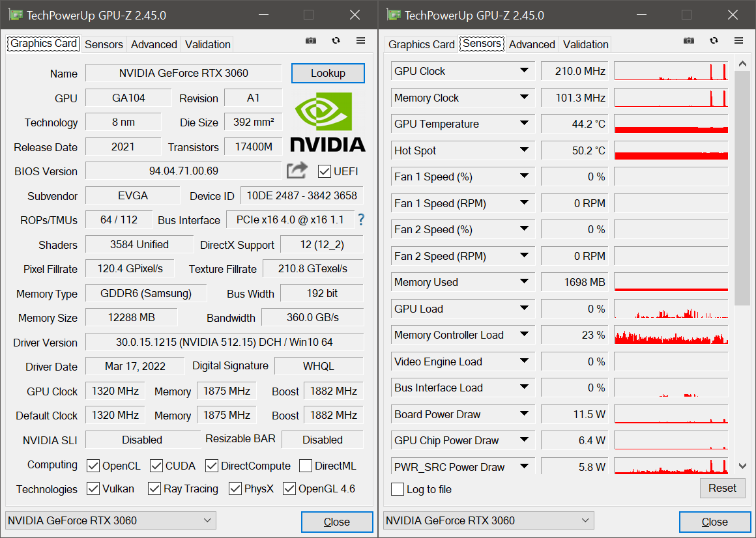Click the GPU-Z title icon in right window
756x538 pixels.
(x=394, y=15)
